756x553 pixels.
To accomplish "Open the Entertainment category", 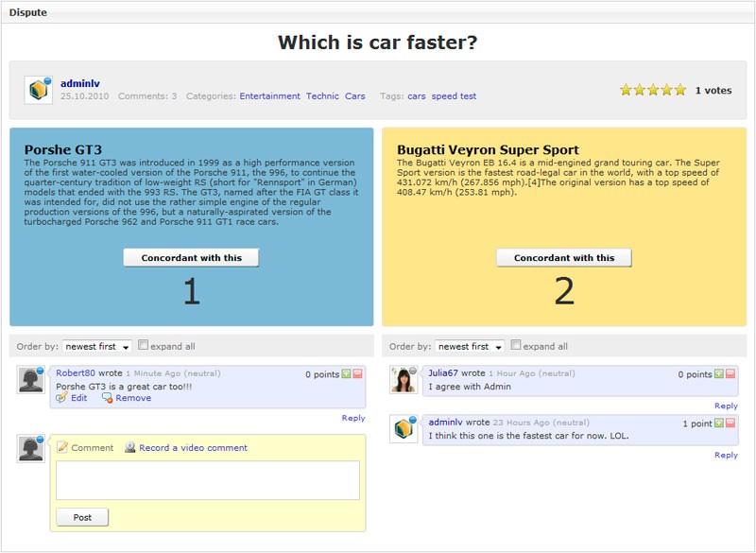I will [270, 95].
